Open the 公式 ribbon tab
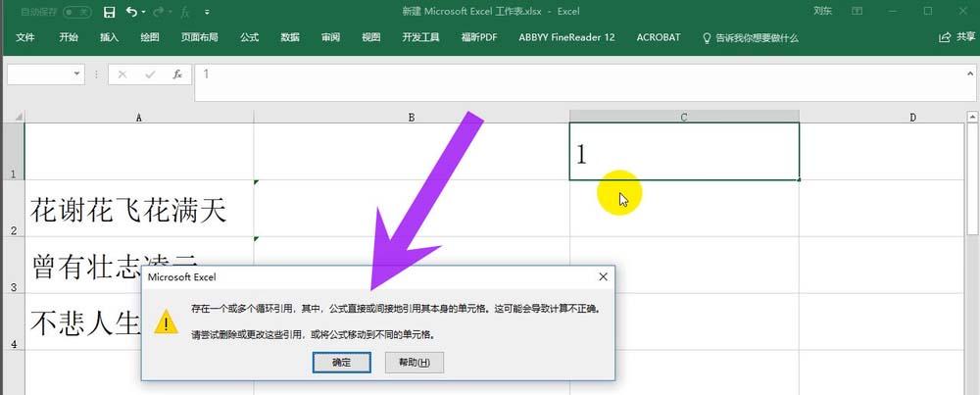The width and height of the screenshot is (980, 395). [x=249, y=37]
